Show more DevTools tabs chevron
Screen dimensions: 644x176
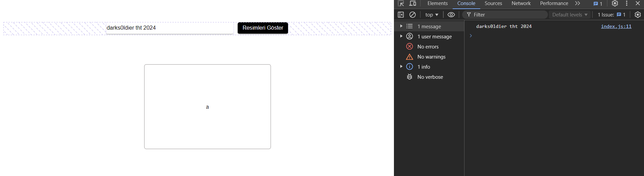pyautogui.click(x=577, y=3)
